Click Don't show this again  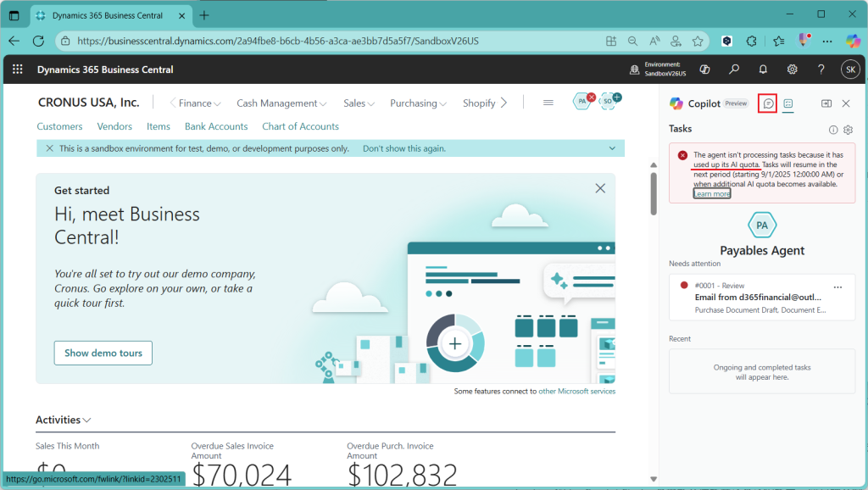click(404, 148)
